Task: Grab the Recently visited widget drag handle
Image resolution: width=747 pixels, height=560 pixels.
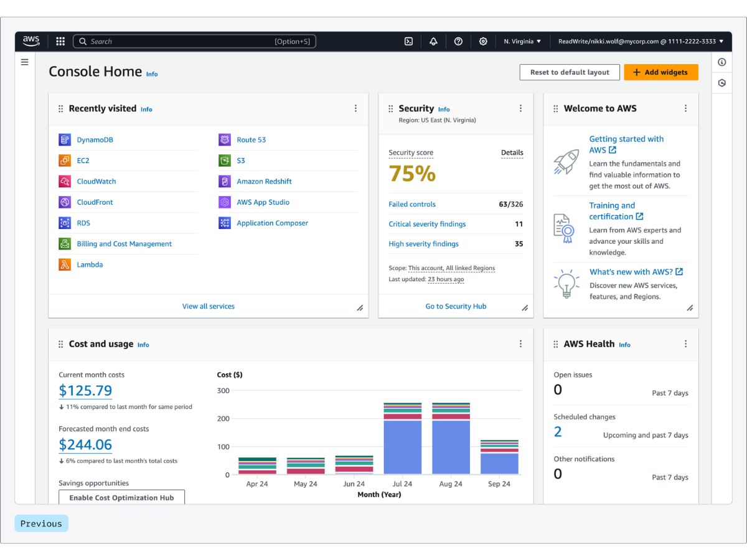Action: click(60, 109)
